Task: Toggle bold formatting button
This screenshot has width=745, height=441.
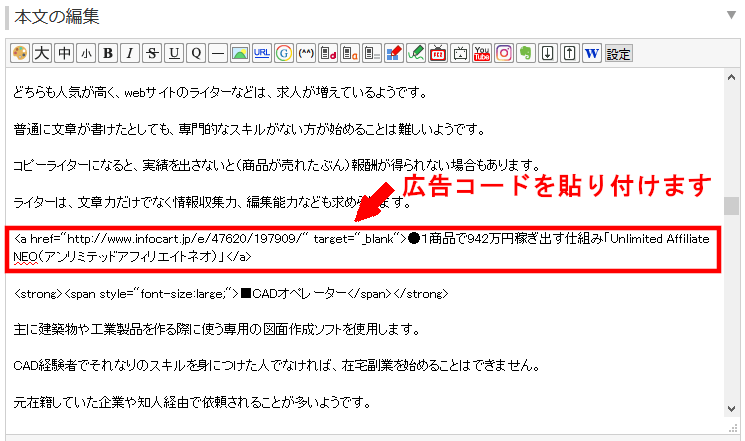Action: point(108,53)
